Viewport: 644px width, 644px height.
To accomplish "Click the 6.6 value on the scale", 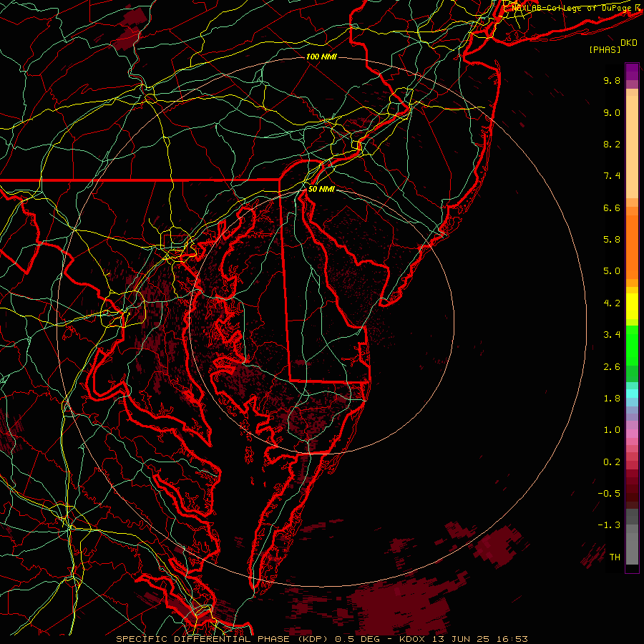I will tap(612, 208).
